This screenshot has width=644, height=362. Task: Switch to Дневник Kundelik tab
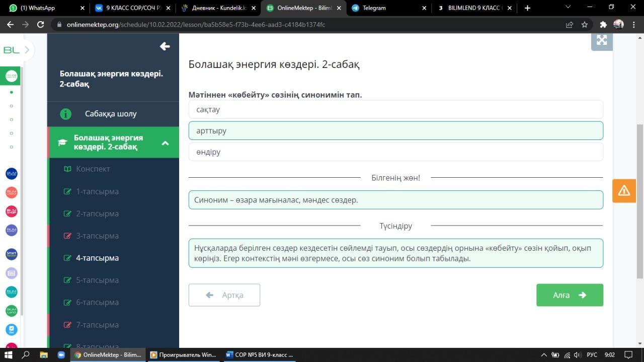click(x=218, y=8)
